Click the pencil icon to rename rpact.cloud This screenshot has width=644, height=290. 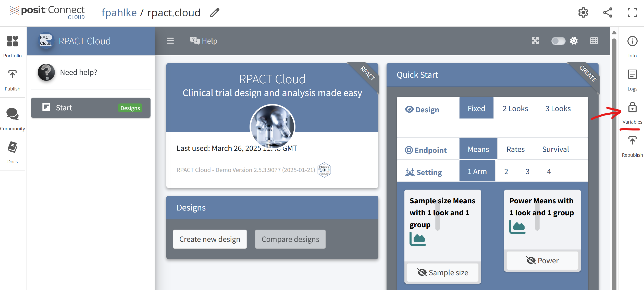click(x=215, y=12)
